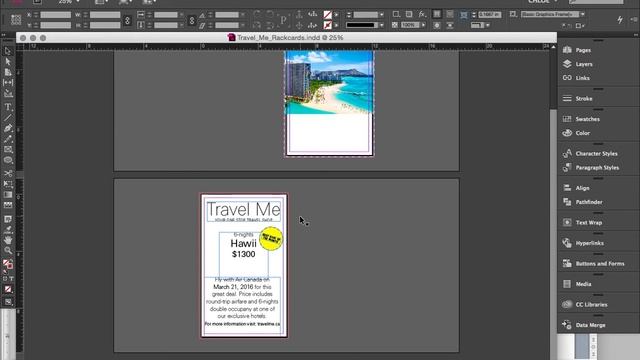The image size is (640, 360).
Task: Click the search field at top right
Action: 596,2
